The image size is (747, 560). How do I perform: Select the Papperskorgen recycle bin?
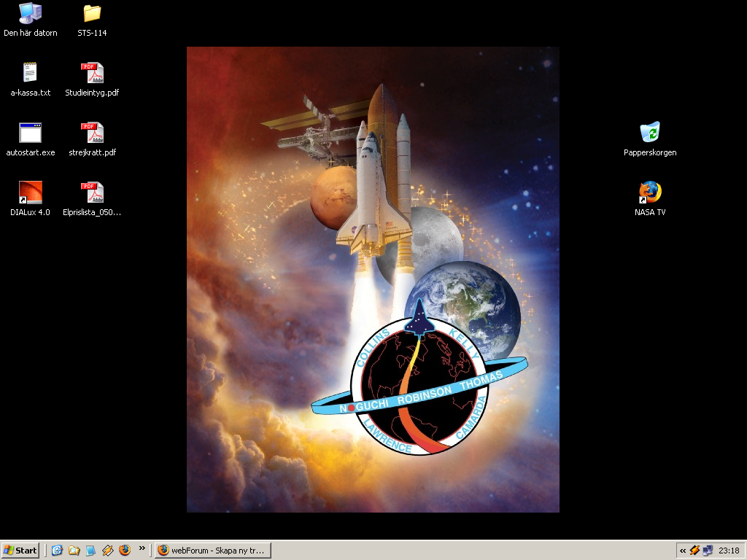pyautogui.click(x=650, y=139)
